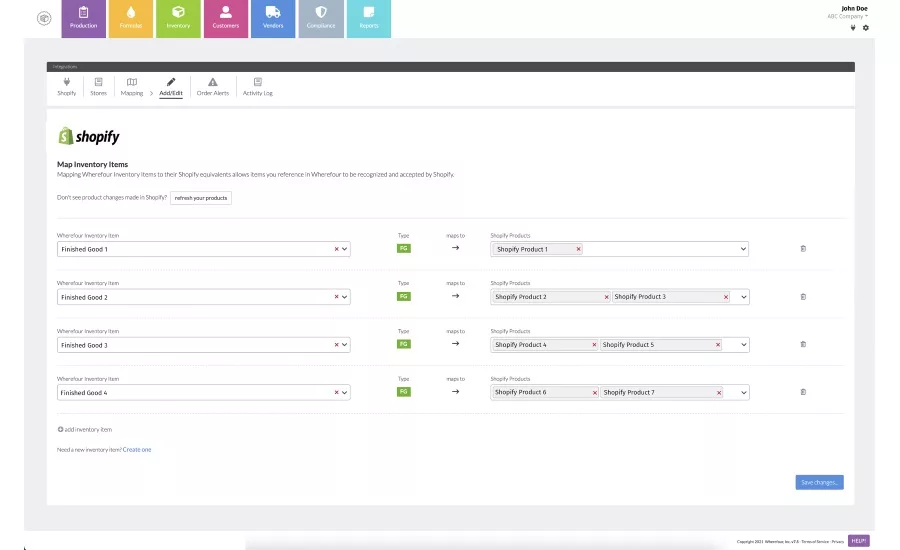
Task: Delete the Finished Good 4 mapping row
Action: (x=803, y=392)
